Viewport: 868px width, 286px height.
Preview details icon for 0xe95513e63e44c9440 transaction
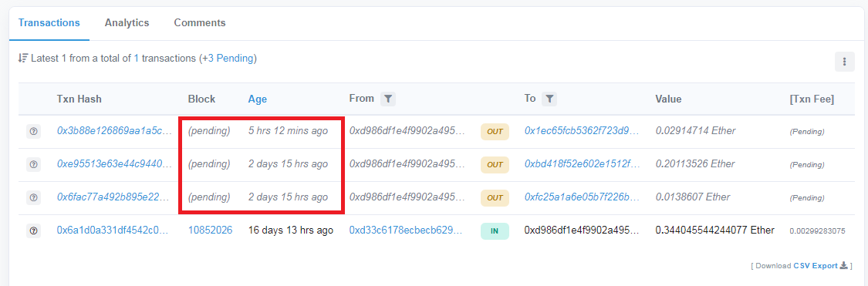point(33,165)
